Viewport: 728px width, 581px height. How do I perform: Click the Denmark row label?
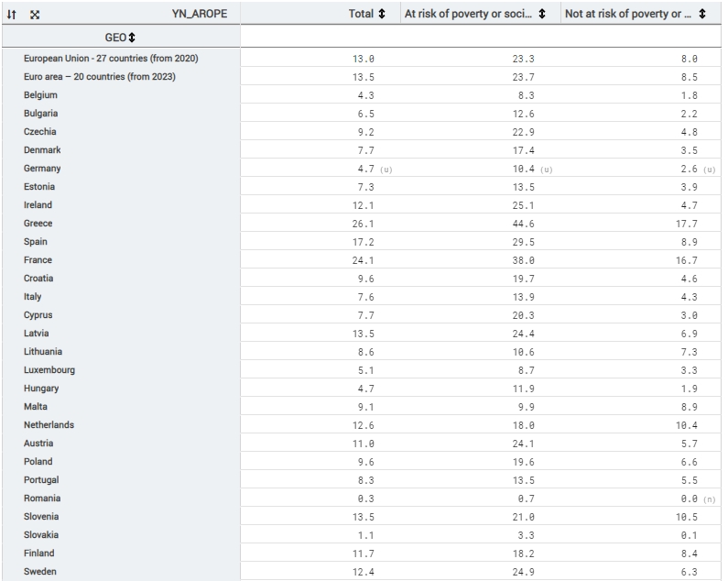click(42, 150)
